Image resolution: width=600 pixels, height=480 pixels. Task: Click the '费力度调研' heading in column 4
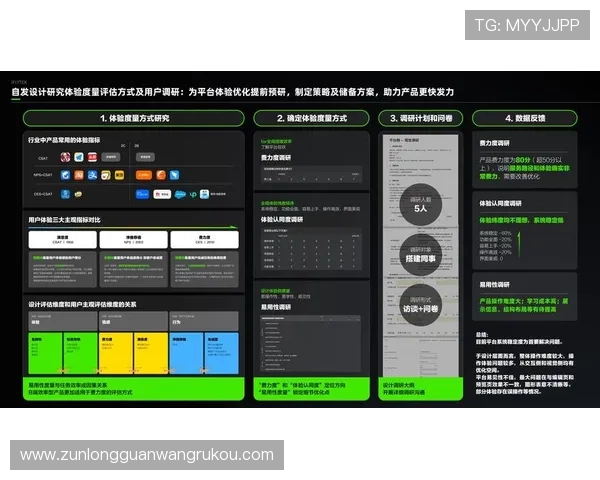tap(494, 143)
